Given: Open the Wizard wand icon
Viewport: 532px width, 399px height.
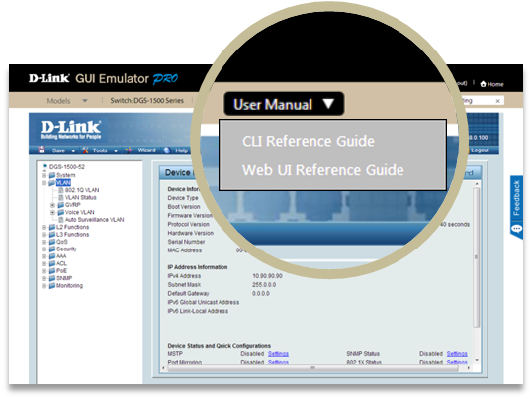Looking at the screenshot, I should pyautogui.click(x=129, y=150).
